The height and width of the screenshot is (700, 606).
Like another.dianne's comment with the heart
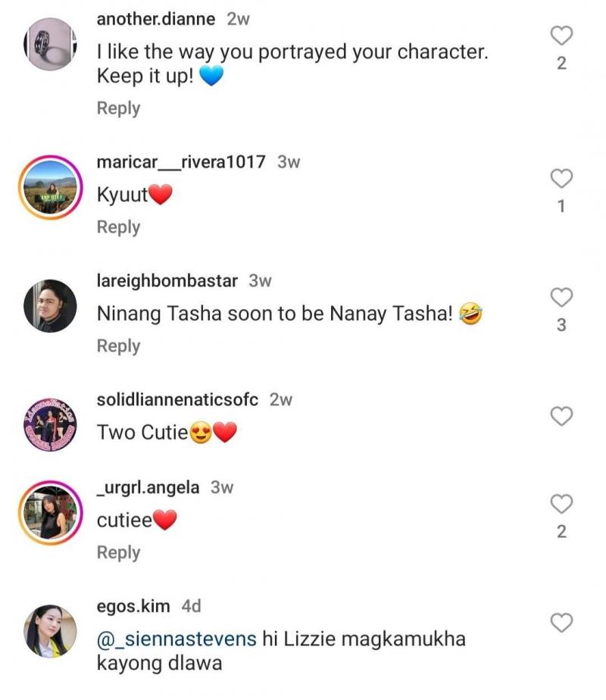561,35
